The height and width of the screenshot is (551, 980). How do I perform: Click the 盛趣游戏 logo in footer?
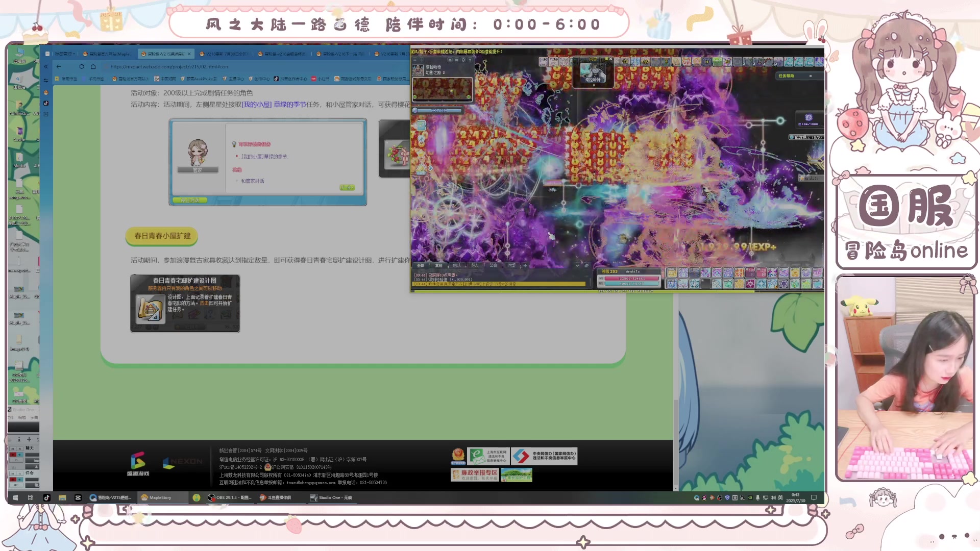click(138, 464)
